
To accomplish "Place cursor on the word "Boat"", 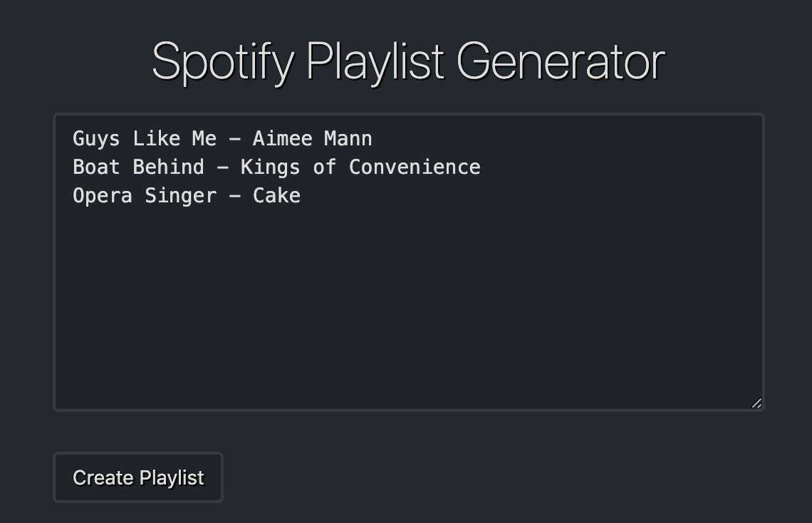I will (x=96, y=167).
